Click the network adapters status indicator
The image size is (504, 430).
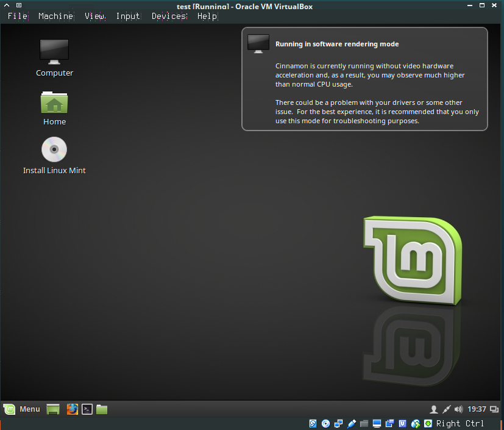click(x=338, y=423)
